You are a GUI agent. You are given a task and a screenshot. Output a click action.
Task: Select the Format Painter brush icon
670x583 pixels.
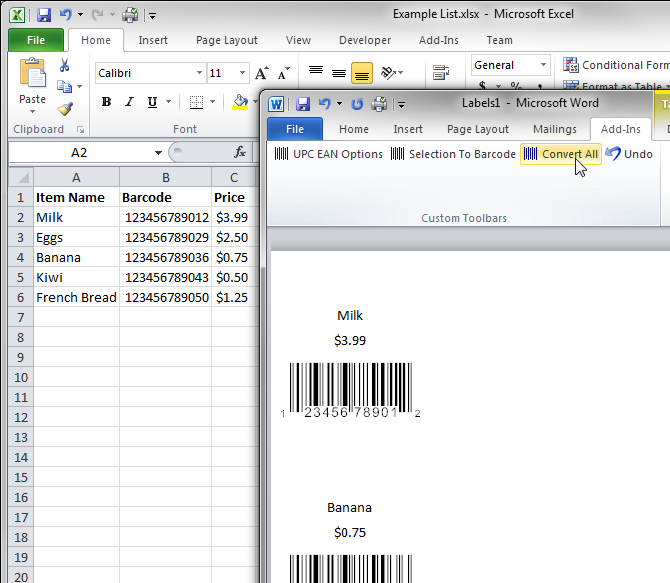pos(65,109)
